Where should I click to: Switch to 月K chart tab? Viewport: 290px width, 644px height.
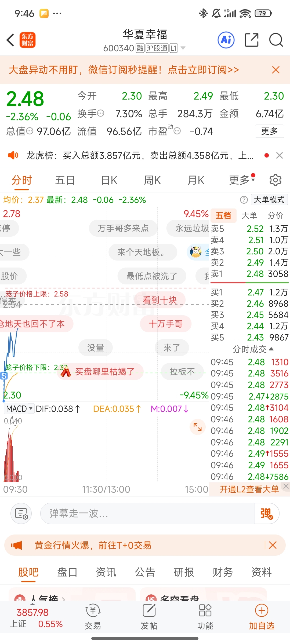click(196, 180)
